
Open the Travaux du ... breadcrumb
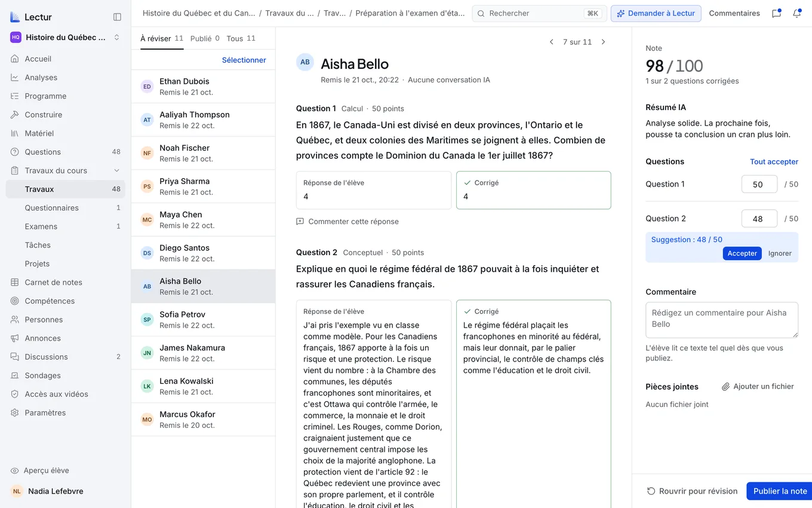pyautogui.click(x=290, y=13)
